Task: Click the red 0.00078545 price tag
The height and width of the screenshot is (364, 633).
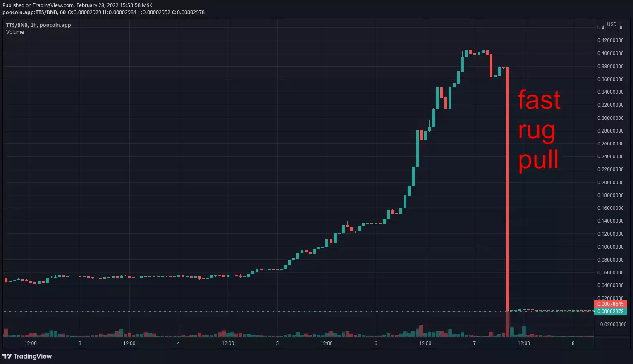Action: tap(610, 304)
